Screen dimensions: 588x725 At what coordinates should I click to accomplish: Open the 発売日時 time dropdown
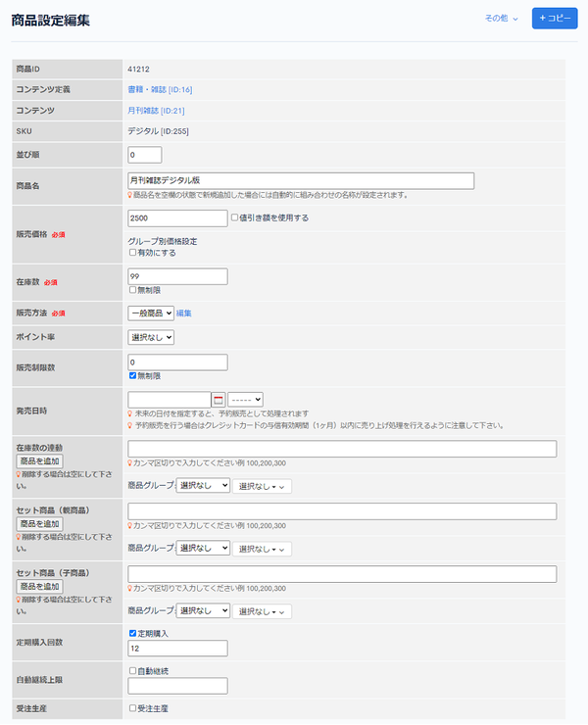click(246, 400)
